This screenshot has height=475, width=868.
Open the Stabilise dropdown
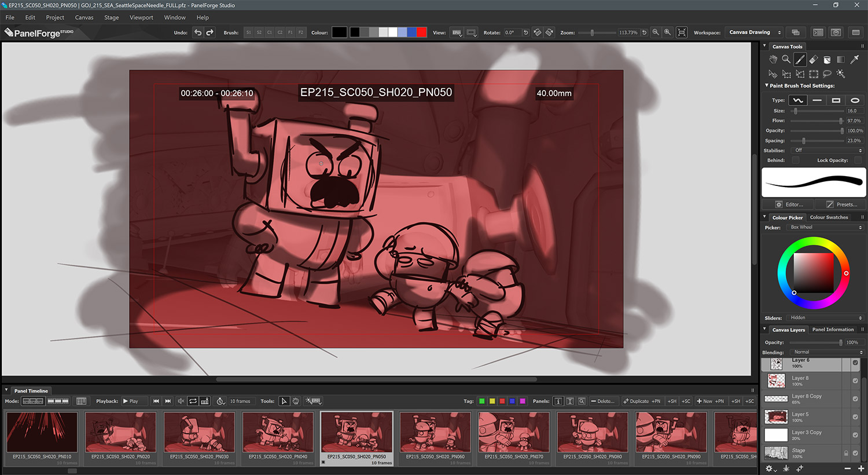(827, 151)
